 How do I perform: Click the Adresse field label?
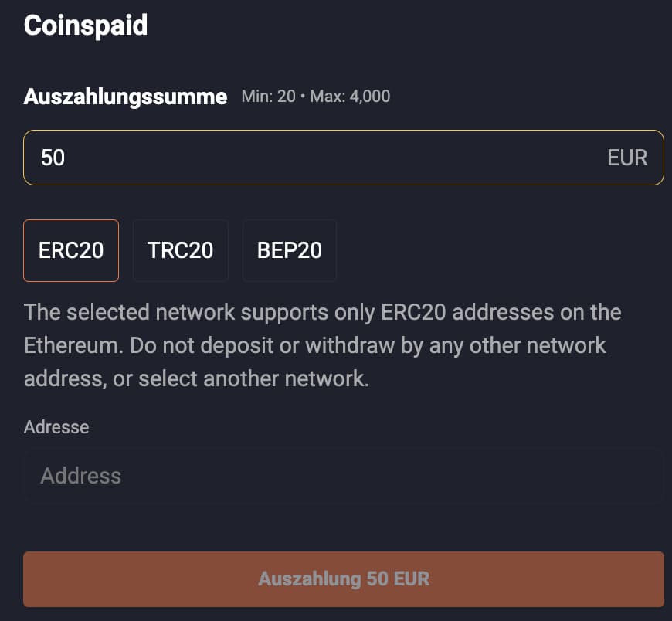(56, 427)
